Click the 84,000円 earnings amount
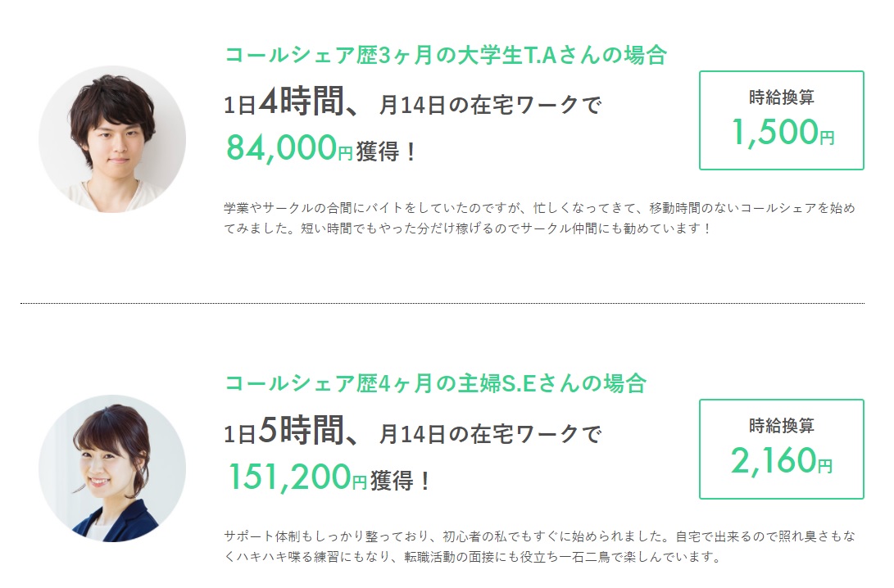The width and height of the screenshot is (894, 588). 289,148
